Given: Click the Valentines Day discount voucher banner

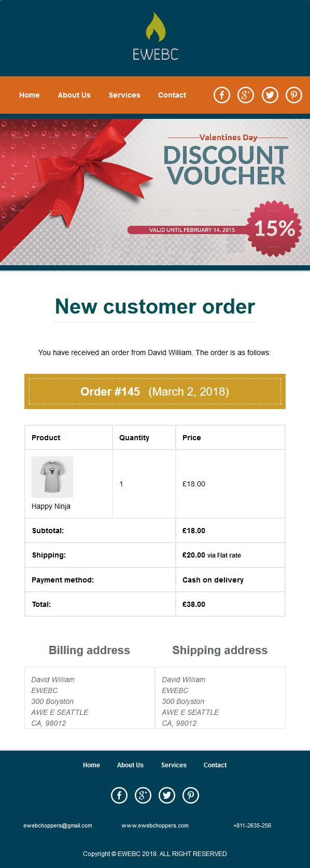Looking at the screenshot, I should pos(155,192).
